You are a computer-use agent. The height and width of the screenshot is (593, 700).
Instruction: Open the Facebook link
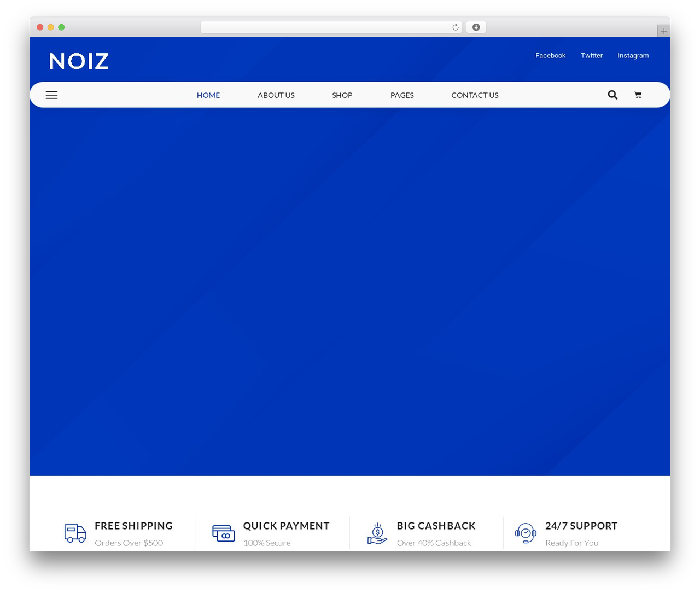coord(550,56)
